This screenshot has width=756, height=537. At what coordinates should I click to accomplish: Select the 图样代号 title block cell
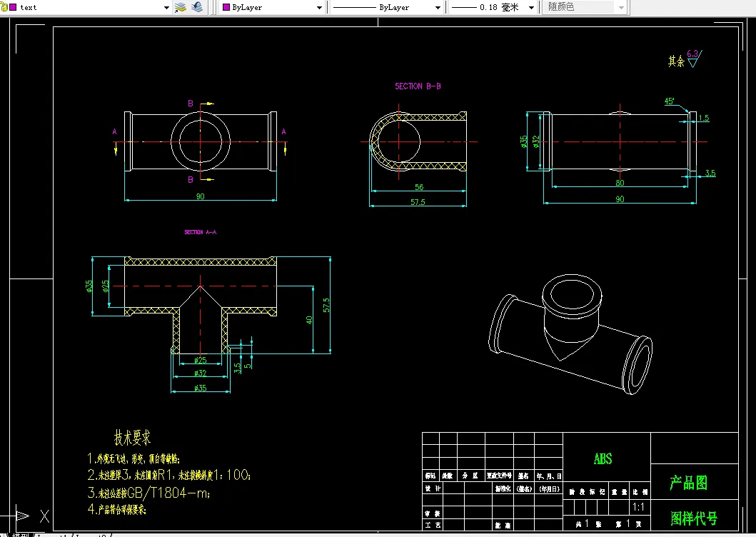coord(693,518)
